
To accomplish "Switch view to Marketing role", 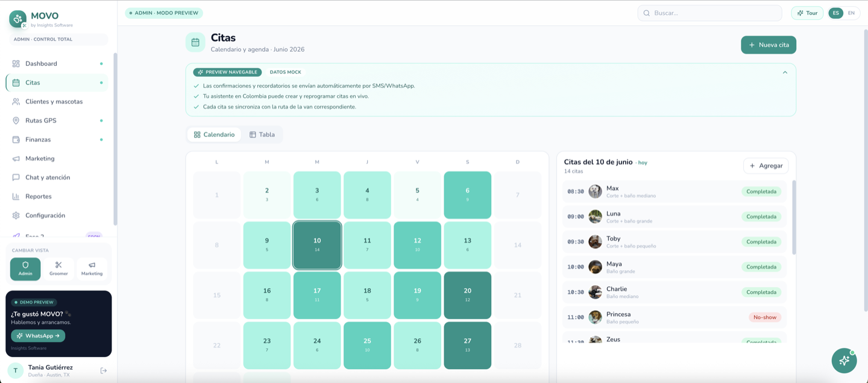I will [92, 269].
